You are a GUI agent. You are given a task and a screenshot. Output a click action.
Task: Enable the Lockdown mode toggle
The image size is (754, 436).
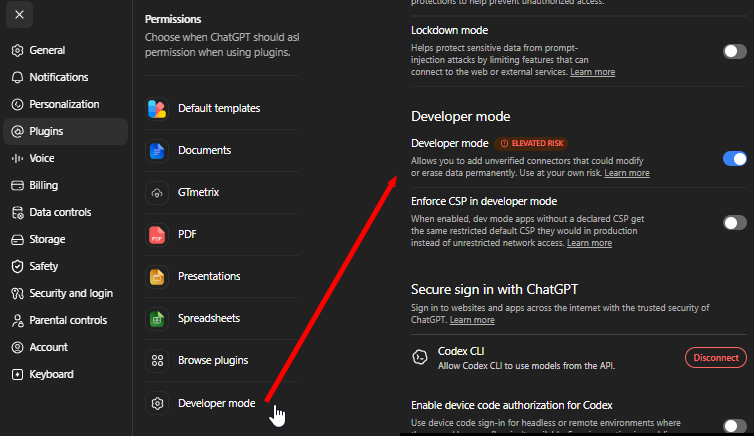pos(734,51)
